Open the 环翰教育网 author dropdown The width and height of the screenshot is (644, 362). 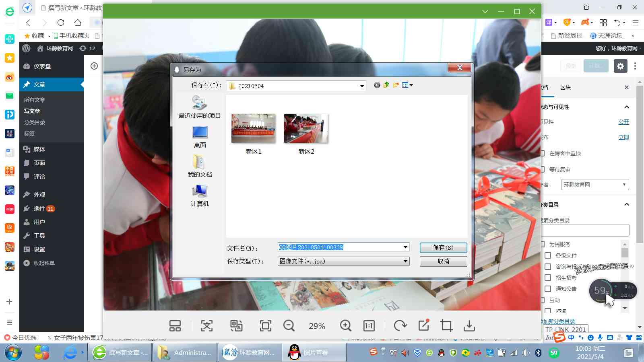pos(594,185)
